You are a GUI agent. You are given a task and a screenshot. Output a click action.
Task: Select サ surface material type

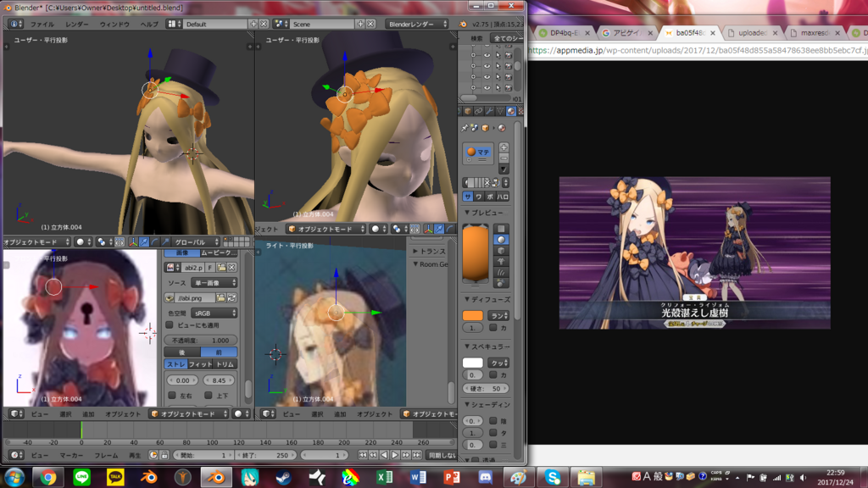[468, 197]
